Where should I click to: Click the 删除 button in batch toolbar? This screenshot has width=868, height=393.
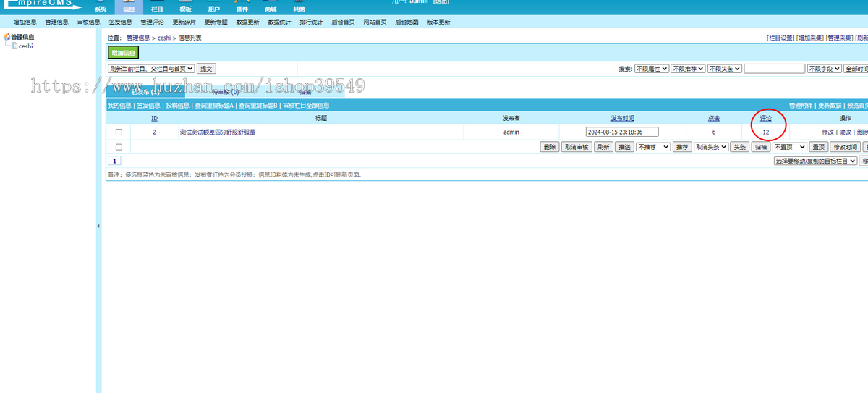[550, 147]
